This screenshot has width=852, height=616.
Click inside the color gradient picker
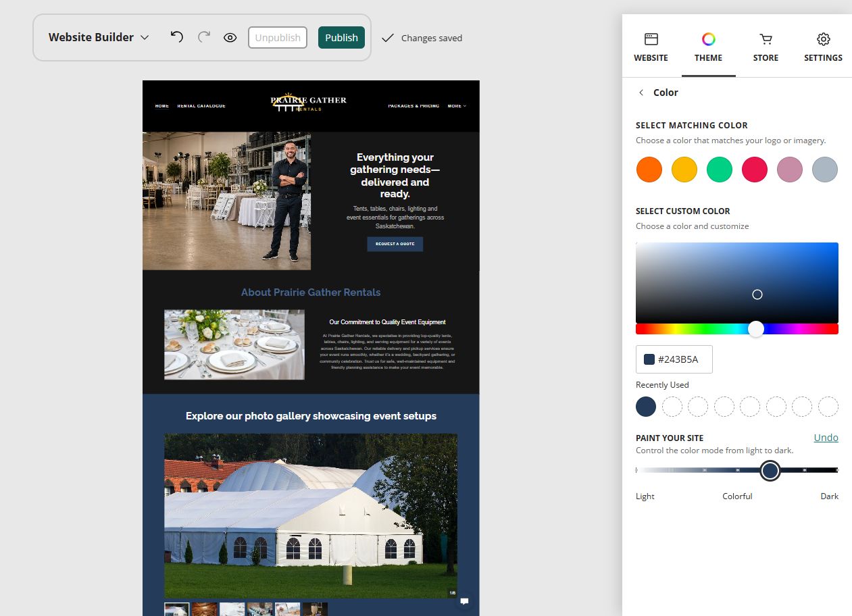pos(737,283)
